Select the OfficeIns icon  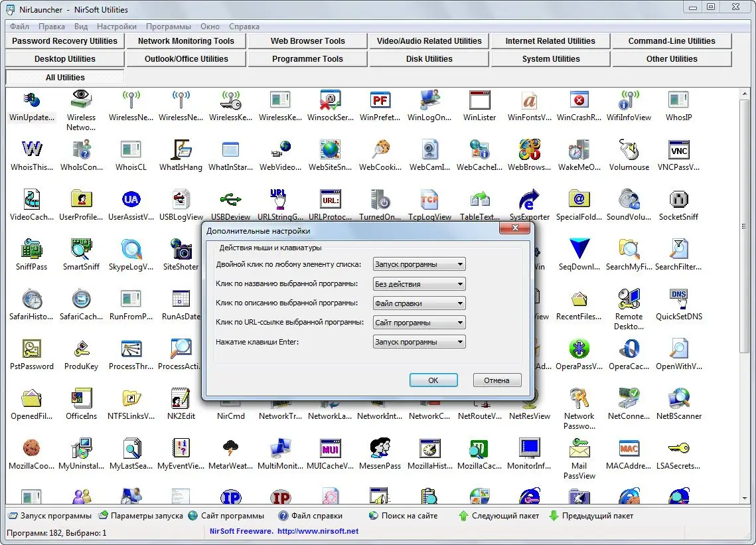point(82,398)
